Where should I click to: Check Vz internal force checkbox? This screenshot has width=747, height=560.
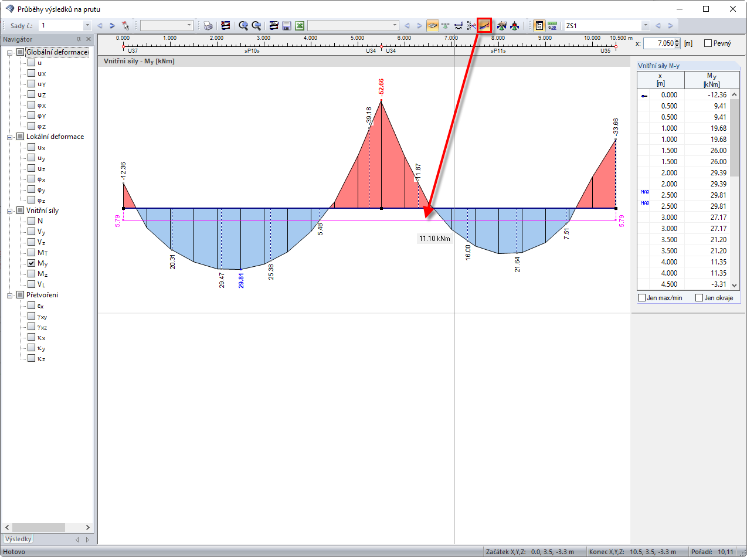pyautogui.click(x=32, y=242)
